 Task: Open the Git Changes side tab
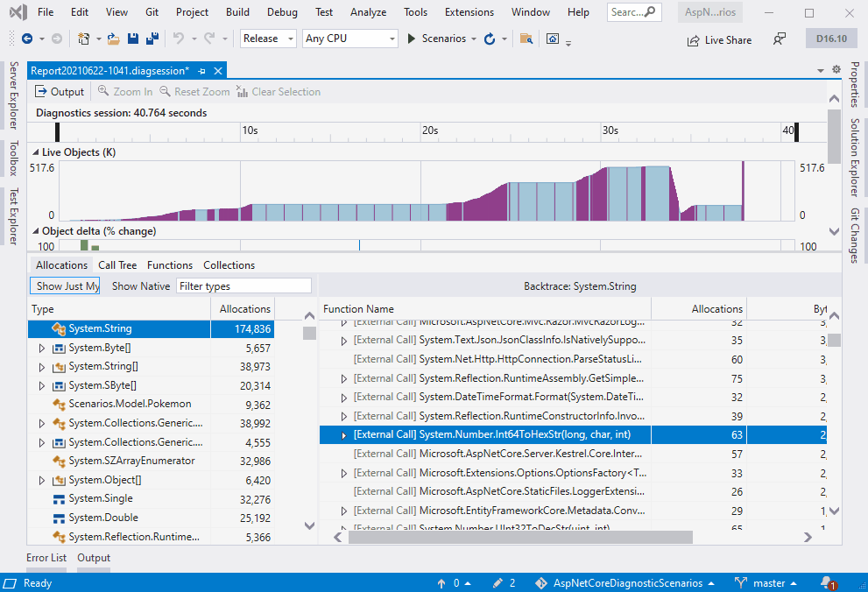[855, 236]
